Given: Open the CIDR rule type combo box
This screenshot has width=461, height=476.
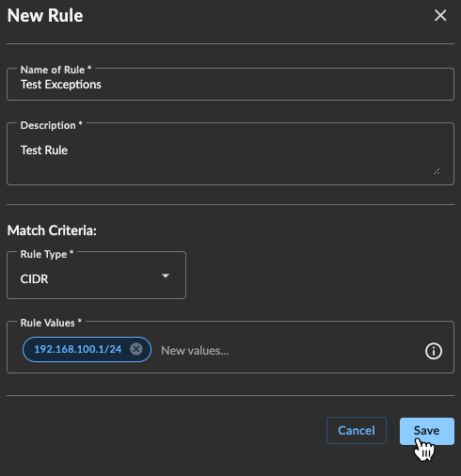Looking at the screenshot, I should (96, 276).
